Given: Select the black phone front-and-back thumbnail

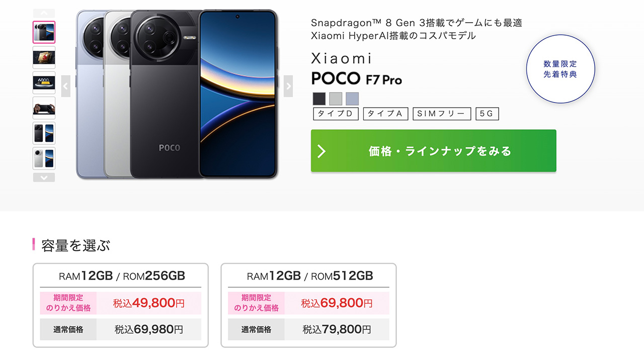Looking at the screenshot, I should click(x=44, y=133).
